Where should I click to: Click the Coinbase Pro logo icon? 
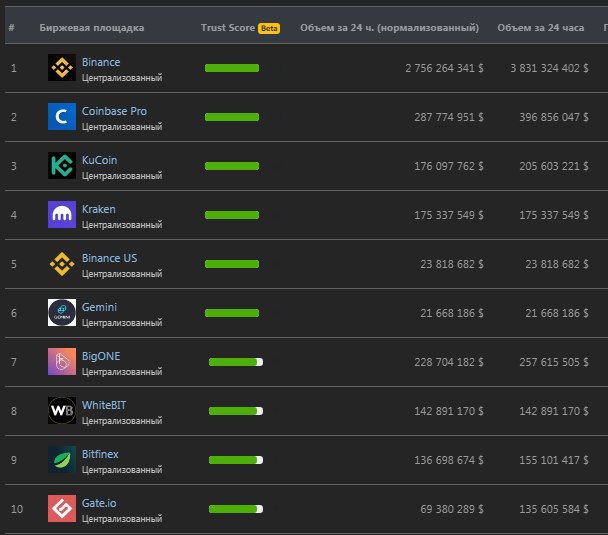[x=62, y=116]
